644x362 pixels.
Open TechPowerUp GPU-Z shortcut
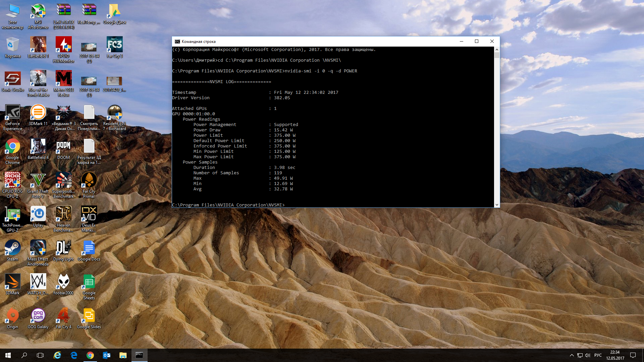12,214
